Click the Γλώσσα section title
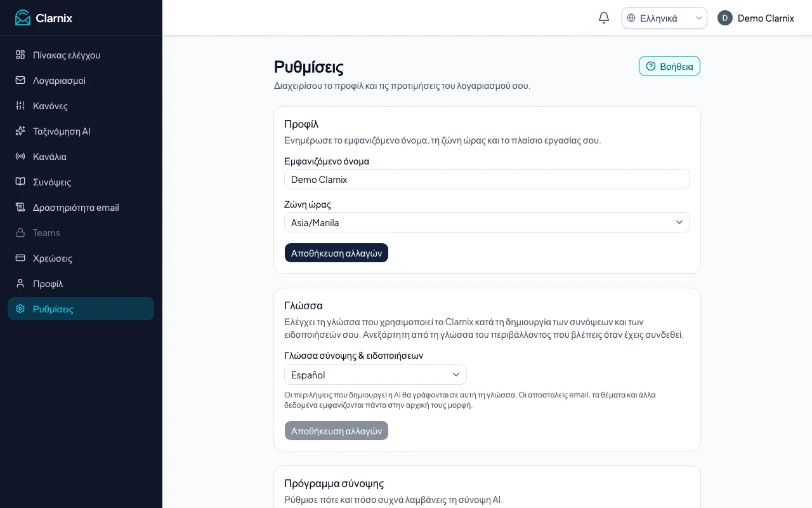This screenshot has height=508, width=812. [304, 305]
